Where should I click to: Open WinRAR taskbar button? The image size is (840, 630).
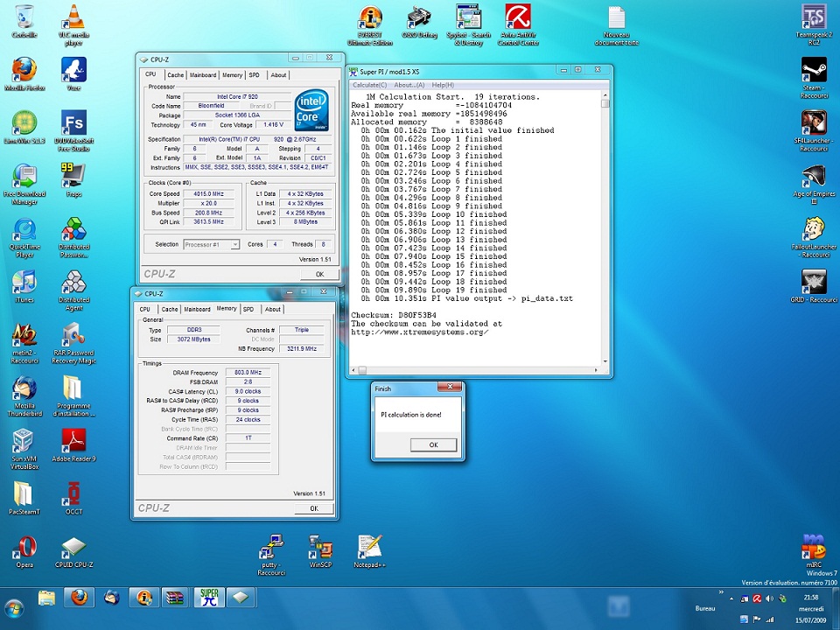tap(175, 598)
